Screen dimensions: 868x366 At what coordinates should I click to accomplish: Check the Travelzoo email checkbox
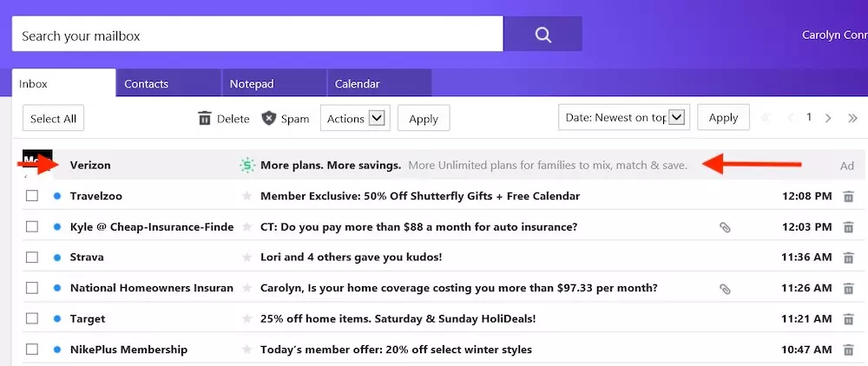pyautogui.click(x=32, y=196)
